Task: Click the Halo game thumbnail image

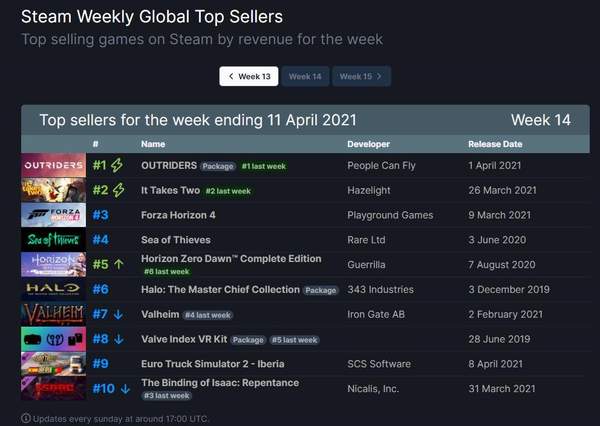Action: (53, 290)
